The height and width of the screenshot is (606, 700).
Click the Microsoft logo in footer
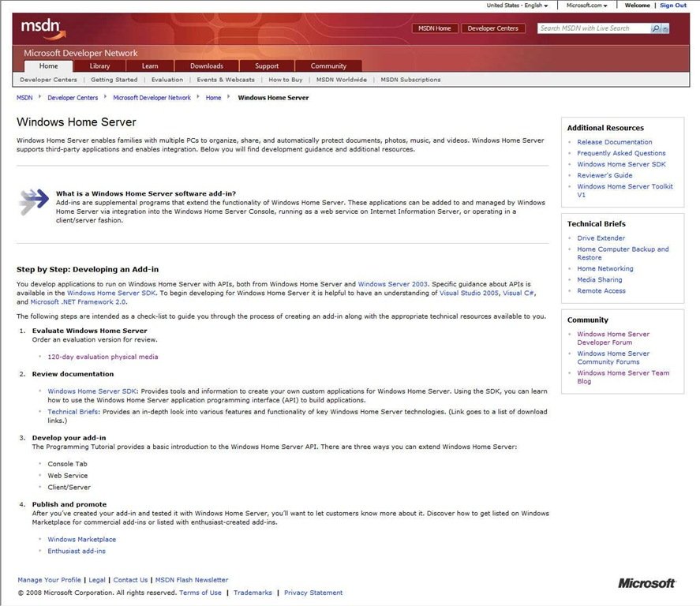pos(646,583)
